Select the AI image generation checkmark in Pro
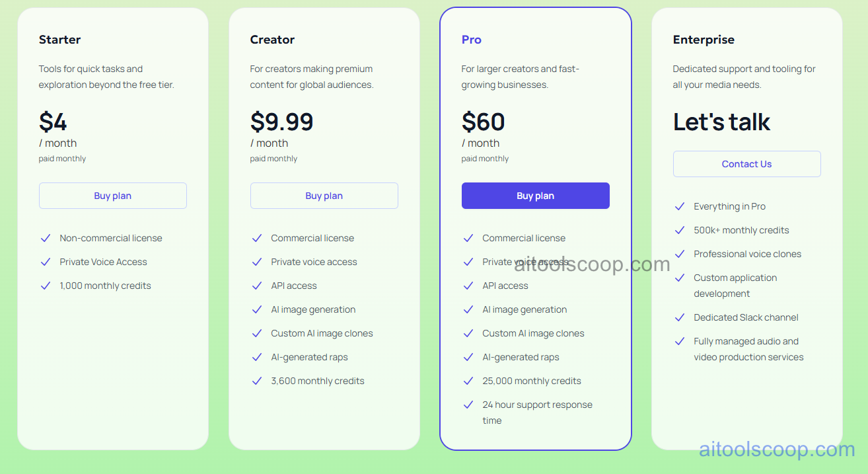 (x=468, y=309)
